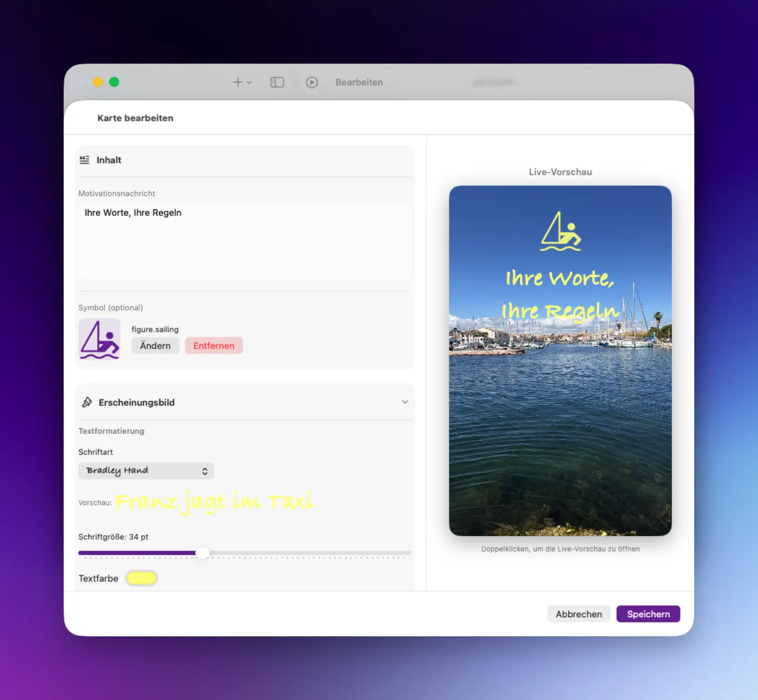Click into the Motivationsnachricht text field
This screenshot has height=700, width=758.
[245, 241]
